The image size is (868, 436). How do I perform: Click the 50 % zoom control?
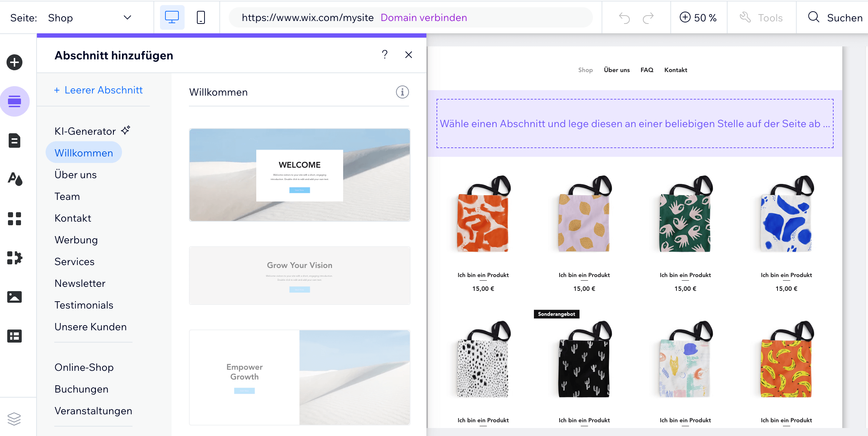coord(698,18)
